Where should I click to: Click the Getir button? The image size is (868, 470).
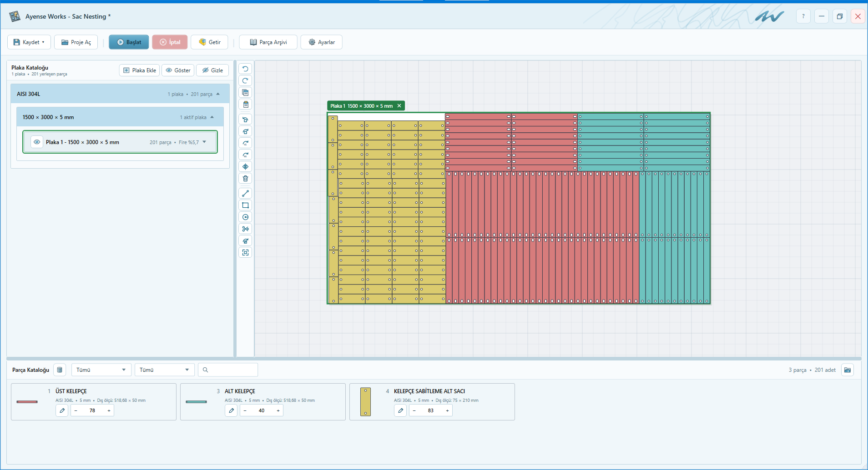209,42
